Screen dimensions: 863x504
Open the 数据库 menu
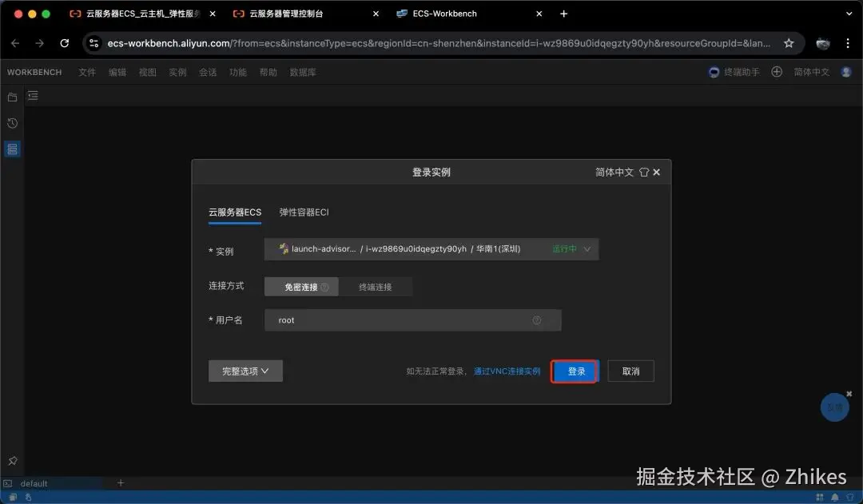[x=303, y=72]
